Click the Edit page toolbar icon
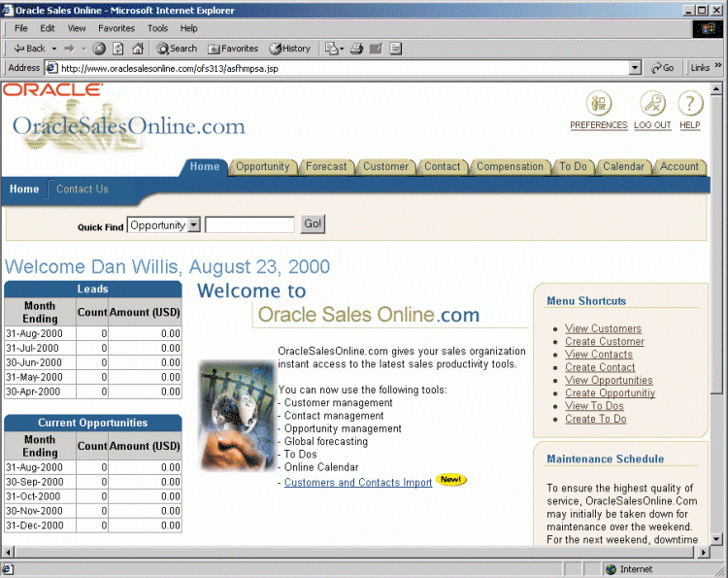This screenshot has width=728, height=578. click(376, 49)
